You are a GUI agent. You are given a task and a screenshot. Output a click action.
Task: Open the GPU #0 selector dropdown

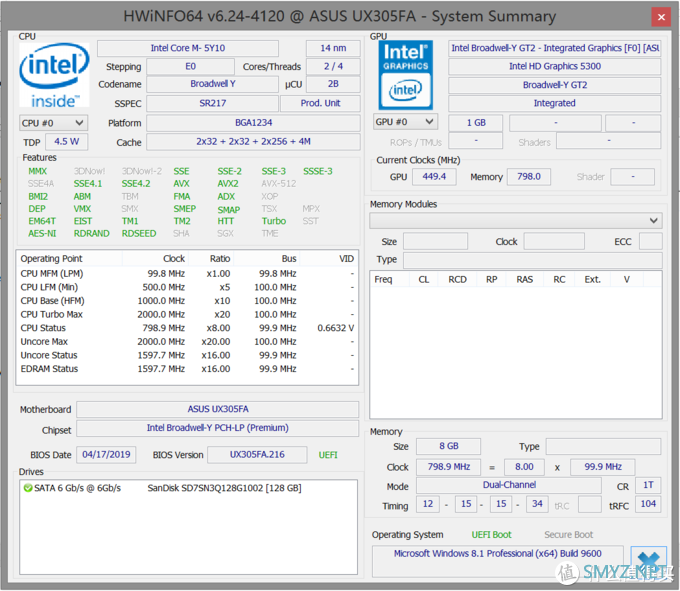coord(405,122)
